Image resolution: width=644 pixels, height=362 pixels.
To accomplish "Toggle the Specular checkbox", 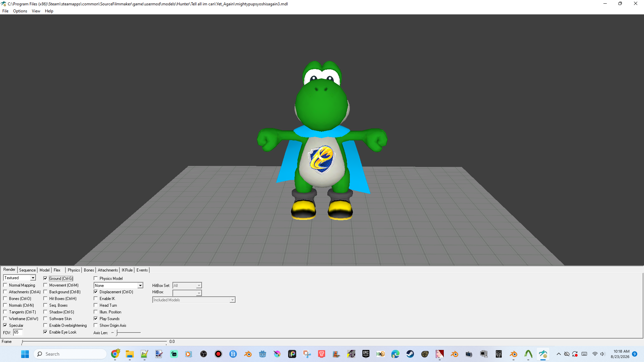I will [x=5, y=325].
